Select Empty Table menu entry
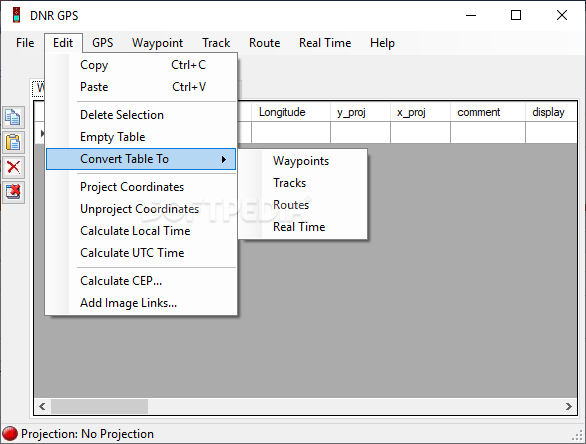Viewport: 586px width, 444px height. pyautogui.click(x=141, y=137)
